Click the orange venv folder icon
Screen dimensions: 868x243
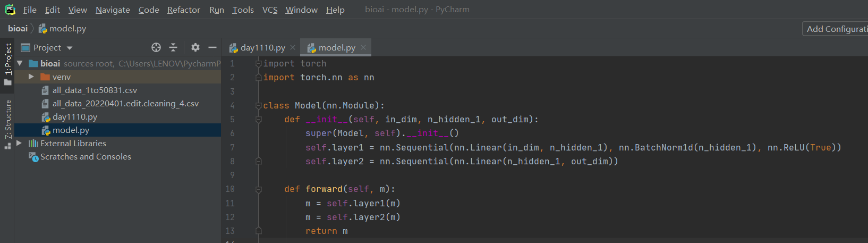tap(45, 77)
